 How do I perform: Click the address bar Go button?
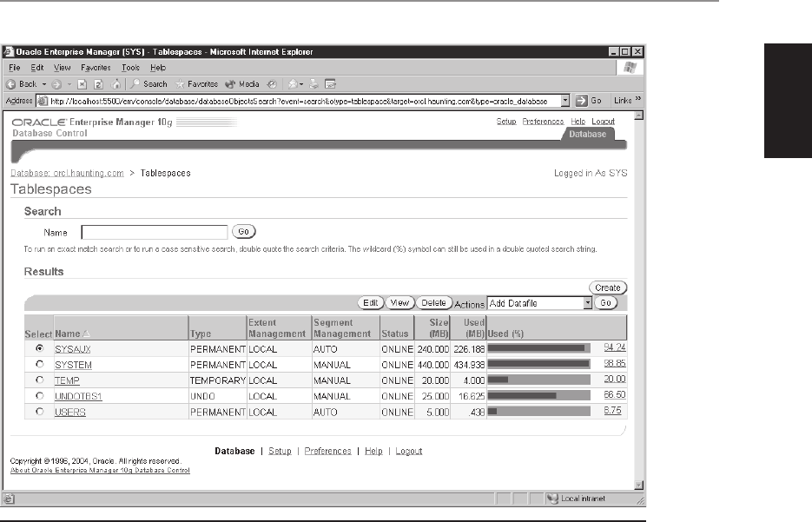[589, 101]
